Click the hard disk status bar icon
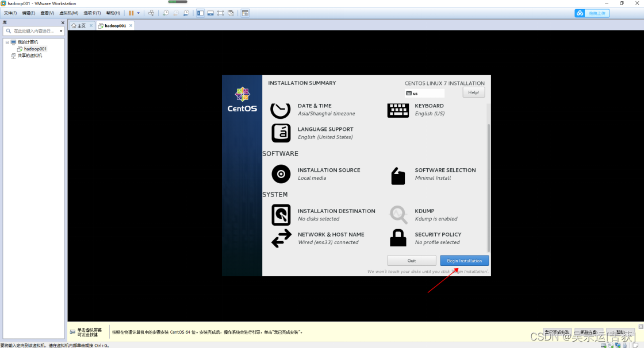Image resolution: width=644 pixels, height=348 pixels. click(603, 345)
